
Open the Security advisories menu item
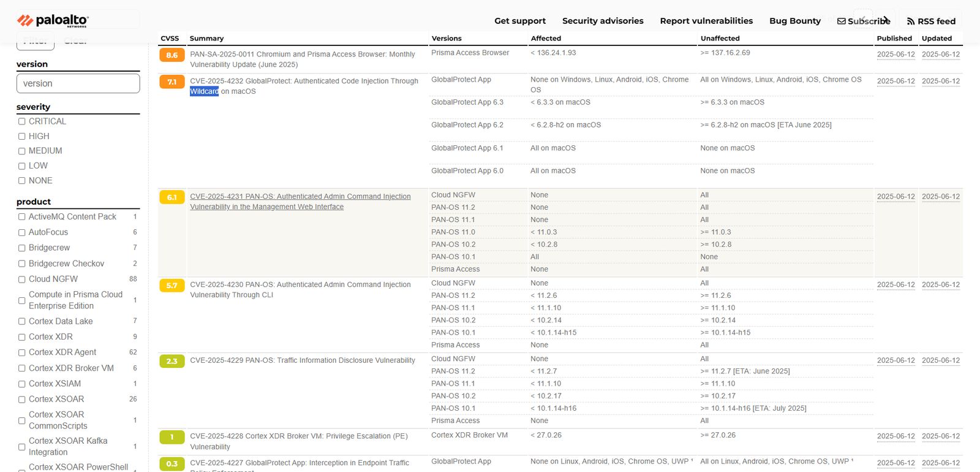603,21
